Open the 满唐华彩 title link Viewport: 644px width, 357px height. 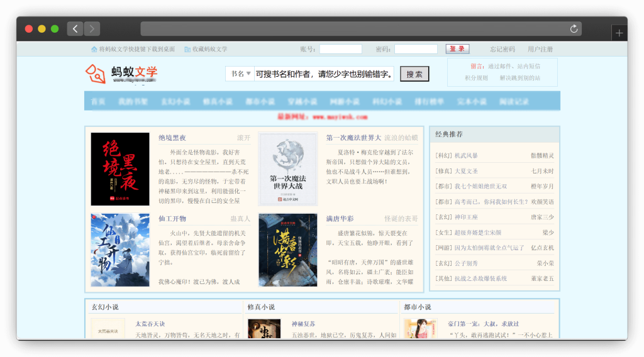[340, 219]
